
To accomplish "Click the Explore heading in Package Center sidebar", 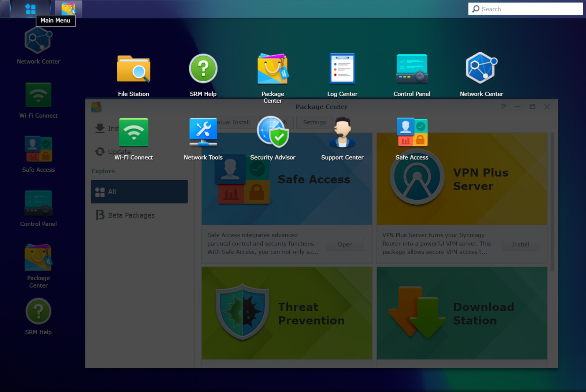I will point(103,171).
